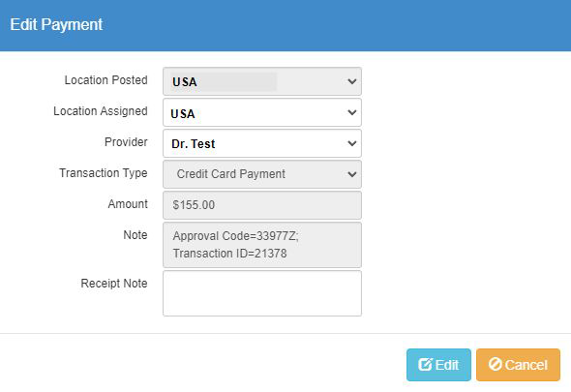Screen dimensions: 571x392
Task: Focus the empty Receipt Note text area
Action: pyautogui.click(x=262, y=293)
